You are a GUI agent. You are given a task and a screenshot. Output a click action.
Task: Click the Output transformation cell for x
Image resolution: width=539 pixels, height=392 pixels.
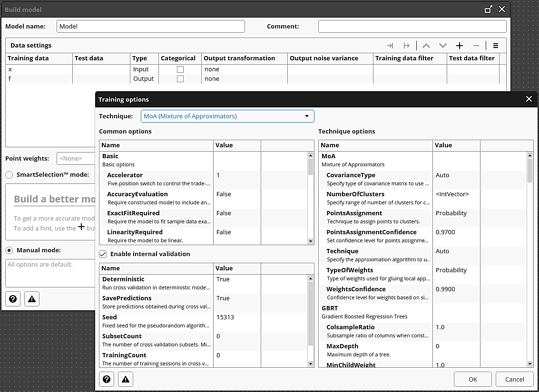(x=244, y=69)
